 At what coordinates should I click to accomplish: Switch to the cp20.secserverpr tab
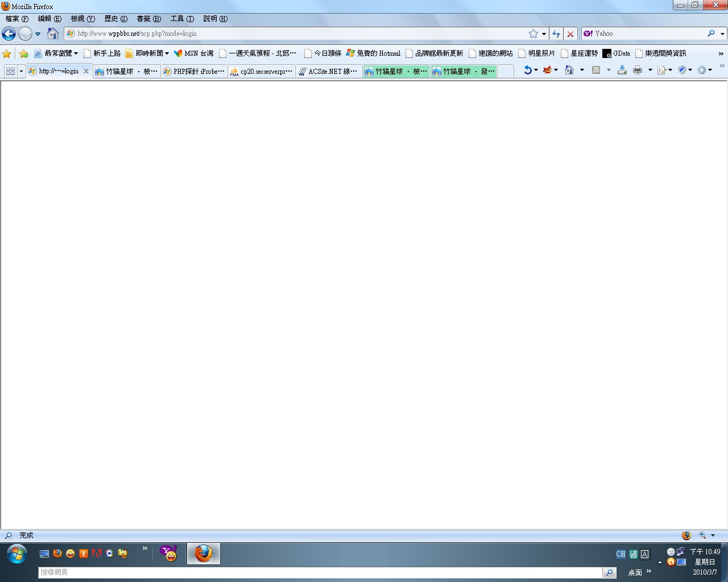pos(262,72)
